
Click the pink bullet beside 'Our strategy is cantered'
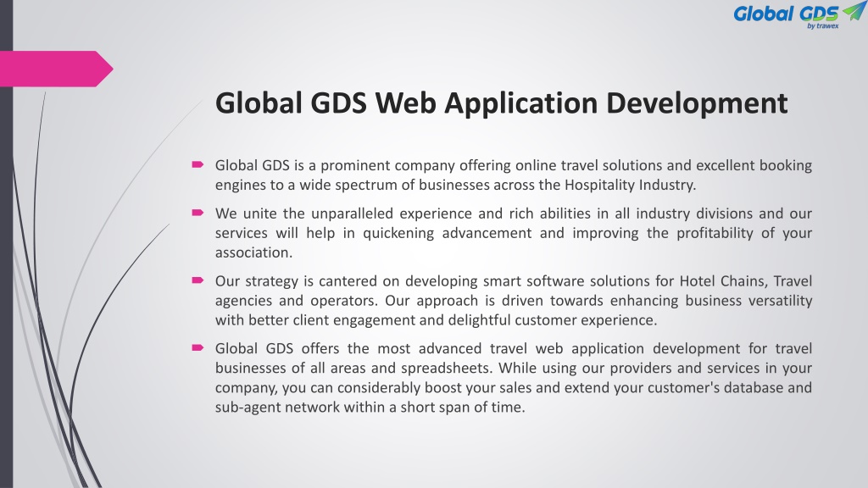198,280
